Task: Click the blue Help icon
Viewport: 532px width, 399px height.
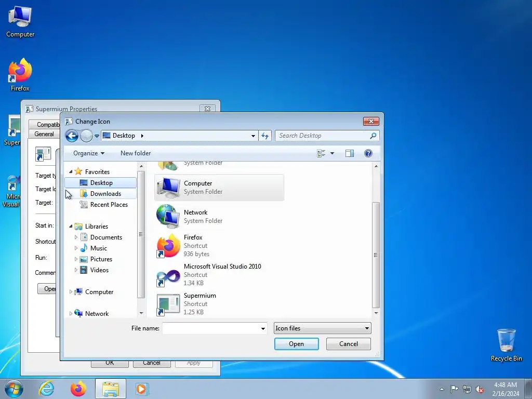Action: coord(368,153)
